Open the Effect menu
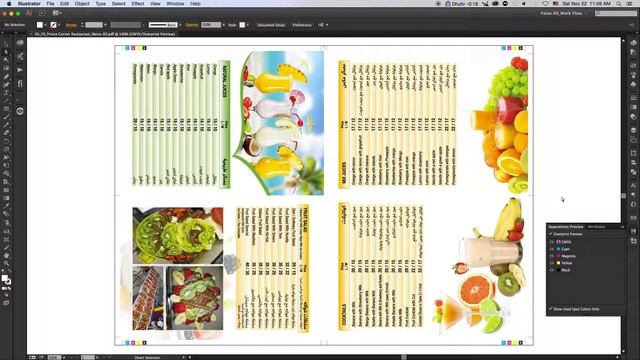The width and height of the screenshot is (640, 360). click(138, 4)
